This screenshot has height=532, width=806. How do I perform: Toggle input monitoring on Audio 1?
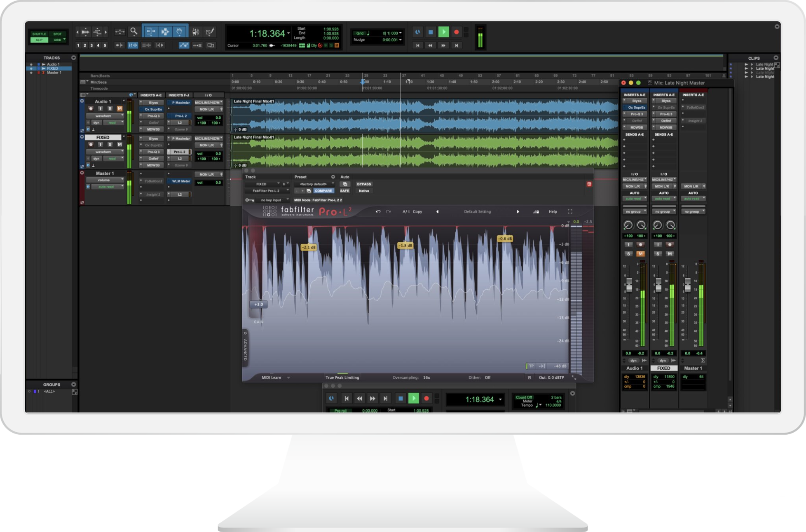(101, 108)
